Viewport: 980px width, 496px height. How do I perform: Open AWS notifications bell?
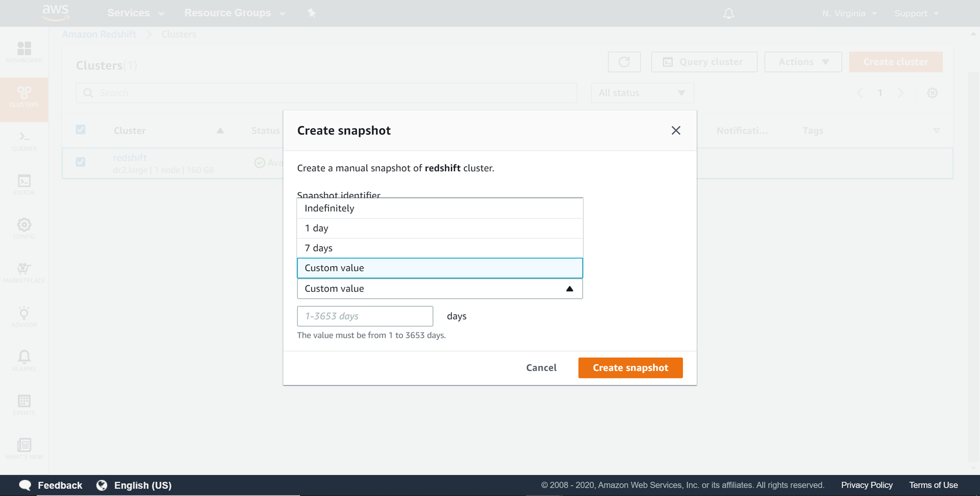tap(728, 13)
